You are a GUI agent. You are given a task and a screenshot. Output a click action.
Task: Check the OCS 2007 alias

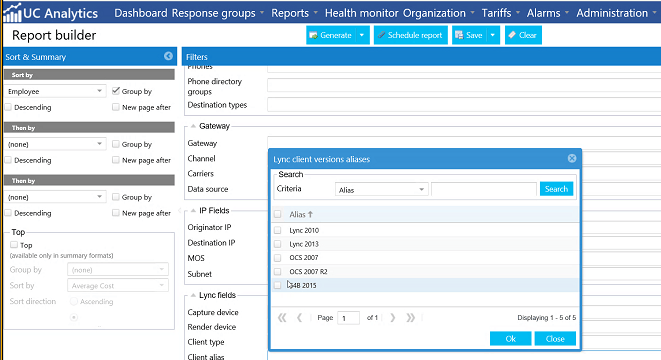277,258
